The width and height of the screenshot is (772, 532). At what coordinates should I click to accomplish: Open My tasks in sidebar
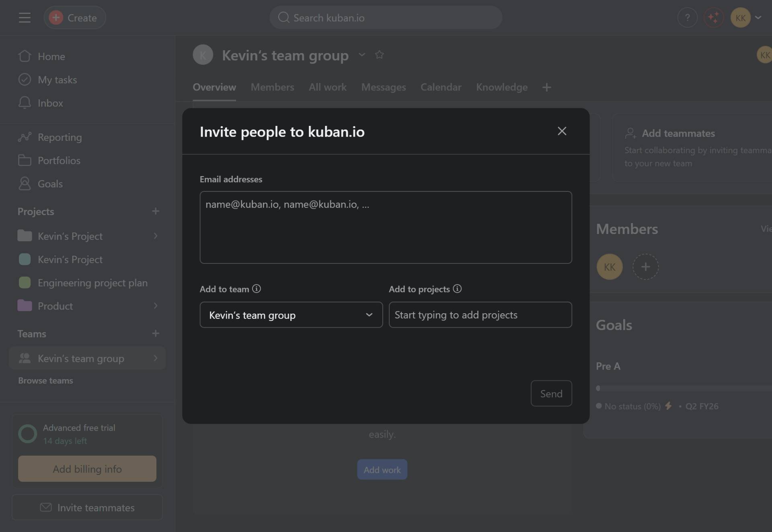[87, 80]
